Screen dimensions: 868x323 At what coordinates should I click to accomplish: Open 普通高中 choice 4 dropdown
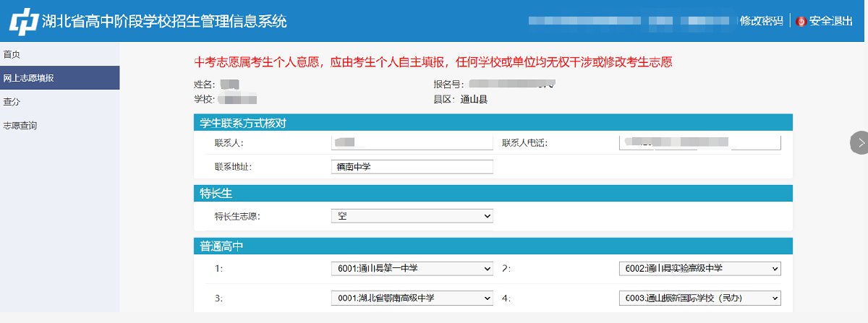[700, 298]
